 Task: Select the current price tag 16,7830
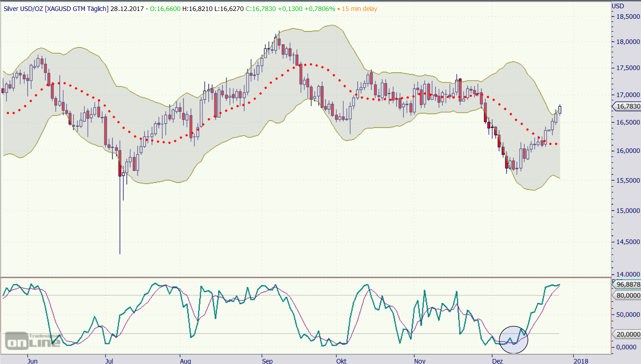(x=627, y=106)
